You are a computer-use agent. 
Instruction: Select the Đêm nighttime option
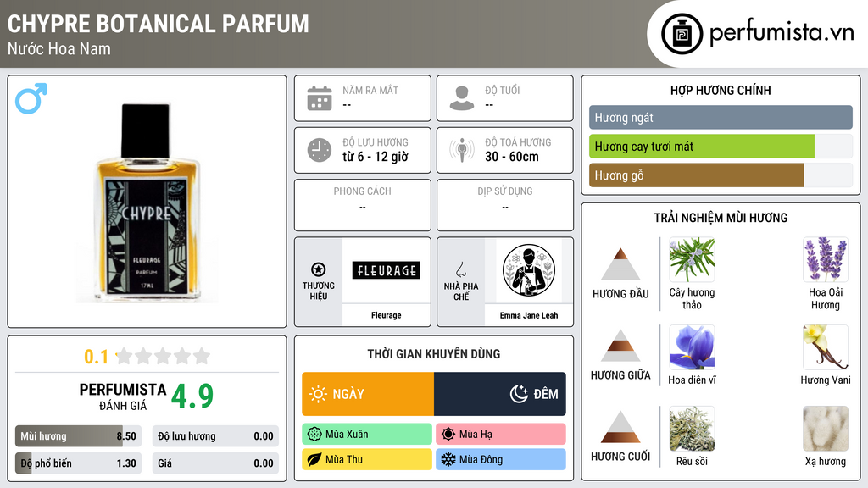[500, 394]
